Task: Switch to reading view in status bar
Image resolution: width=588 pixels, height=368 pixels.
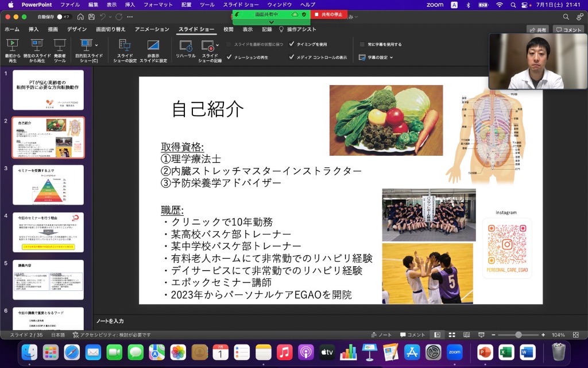Action: click(x=466, y=335)
